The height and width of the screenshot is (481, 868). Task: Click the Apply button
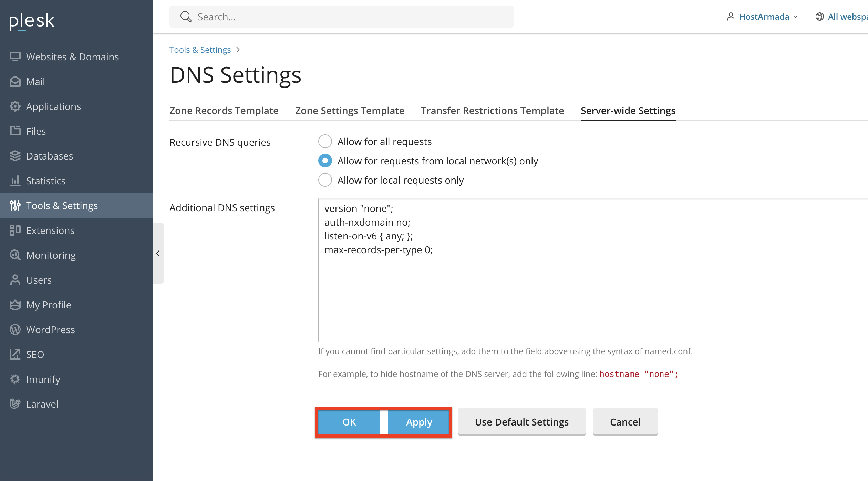(x=419, y=422)
